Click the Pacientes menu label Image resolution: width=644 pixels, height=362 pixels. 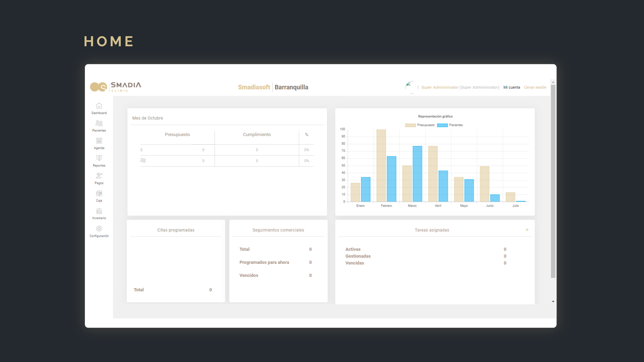pos(99,131)
